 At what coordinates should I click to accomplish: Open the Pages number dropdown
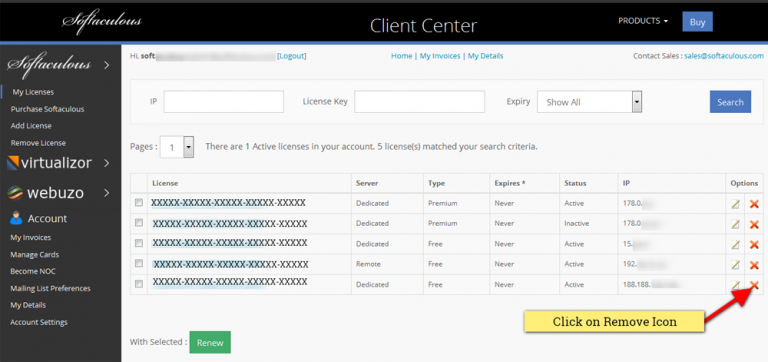point(177,147)
